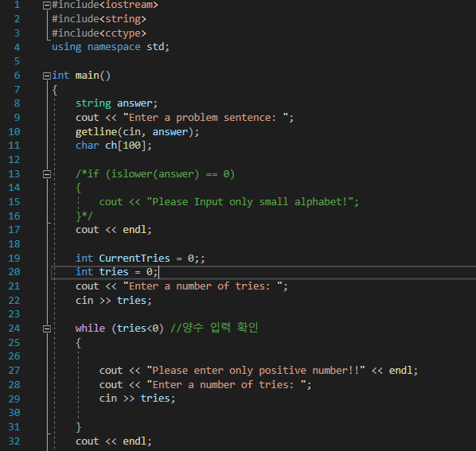Click 'using namespace std;' line
Screen dimensions: 476x451
111,47
